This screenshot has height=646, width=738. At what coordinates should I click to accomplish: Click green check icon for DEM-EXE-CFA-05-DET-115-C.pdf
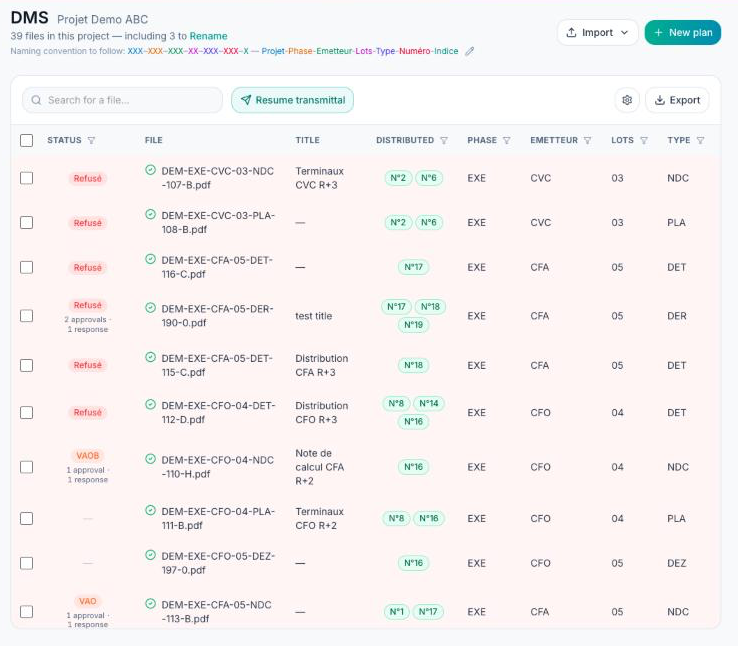150,357
